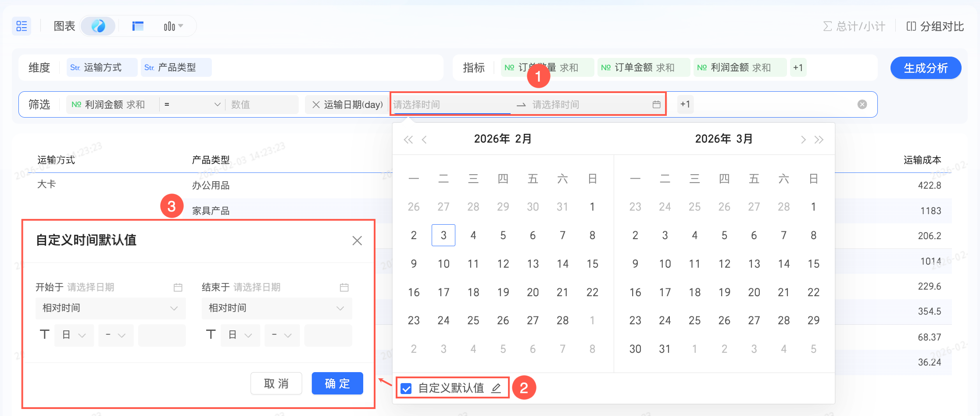Toggle the blue chart mode icon beside 图表
This screenshot has height=416, width=980.
pos(98,26)
